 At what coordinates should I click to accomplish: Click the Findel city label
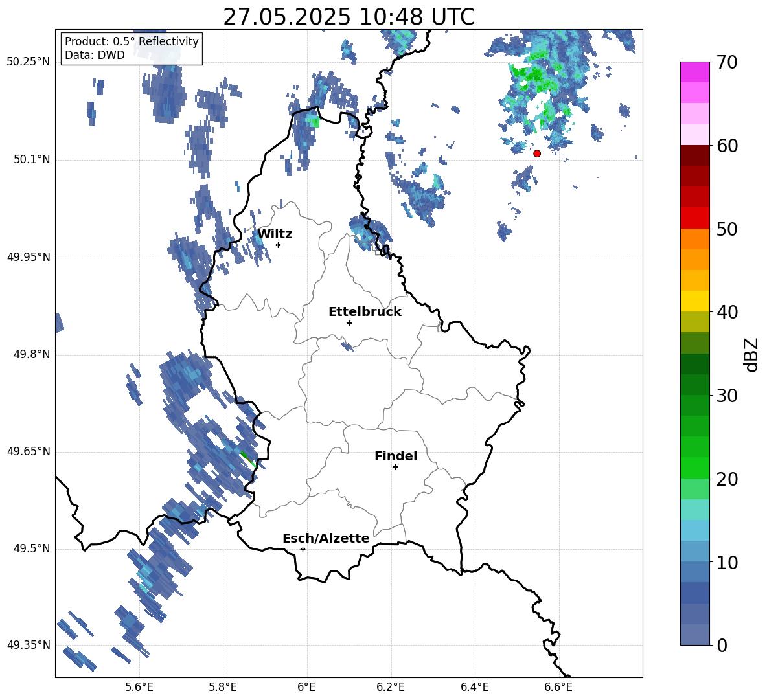(396, 456)
